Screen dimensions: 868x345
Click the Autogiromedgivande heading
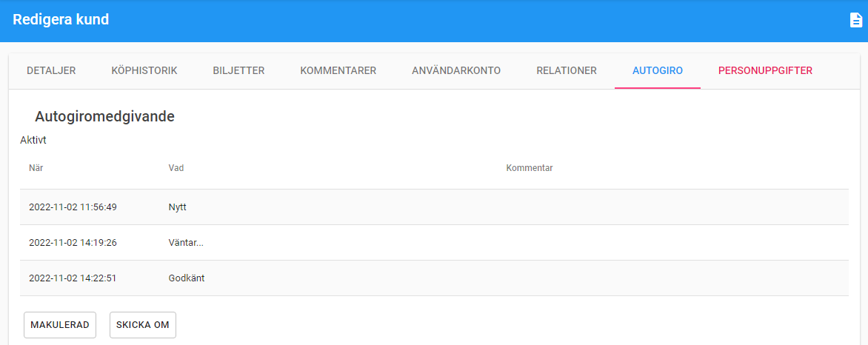click(104, 116)
